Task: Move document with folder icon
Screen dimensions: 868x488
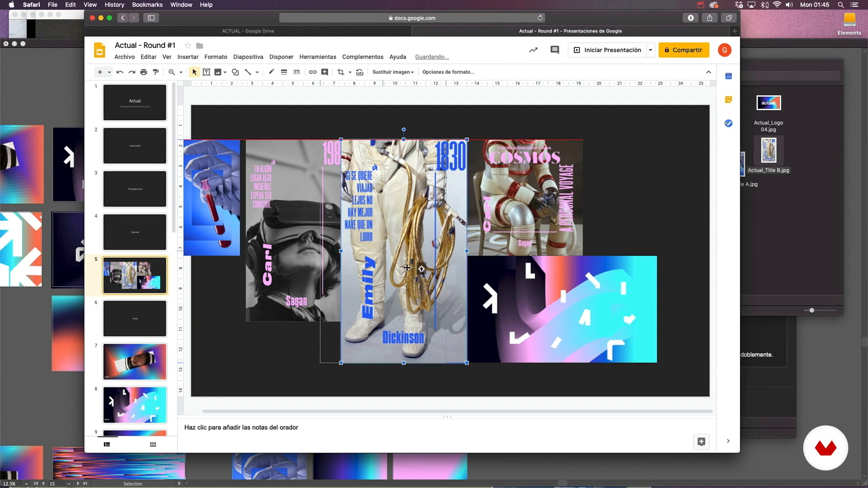Action: (x=199, y=46)
